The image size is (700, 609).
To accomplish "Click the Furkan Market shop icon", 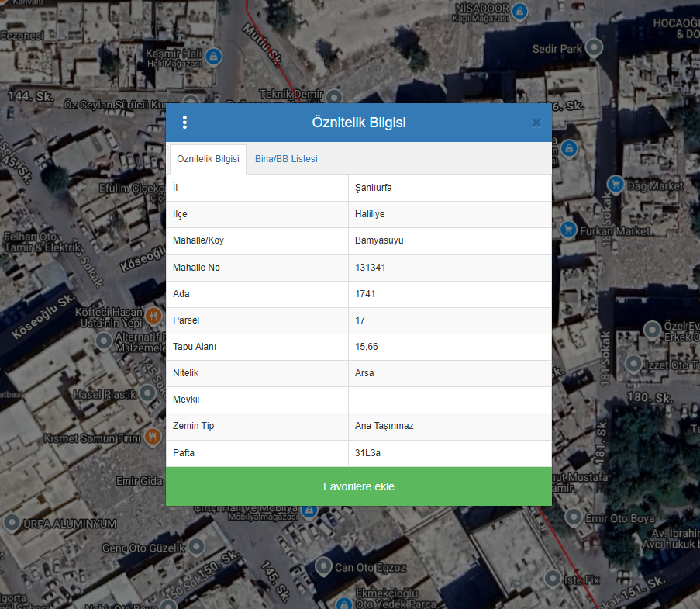I will pyautogui.click(x=568, y=230).
